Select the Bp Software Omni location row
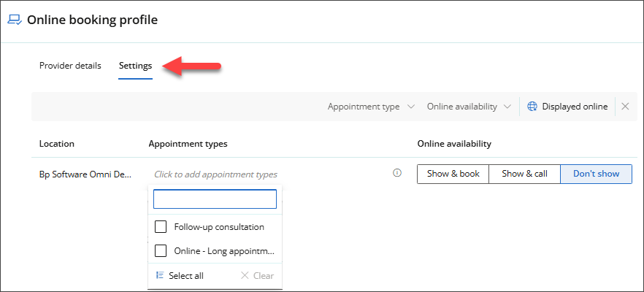This screenshot has height=292, width=644. 86,174
